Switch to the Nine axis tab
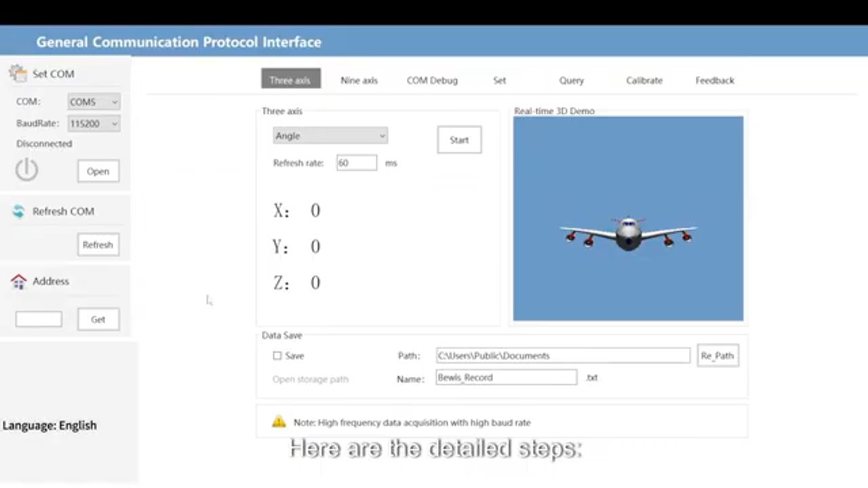This screenshot has height=488, width=868. (359, 80)
